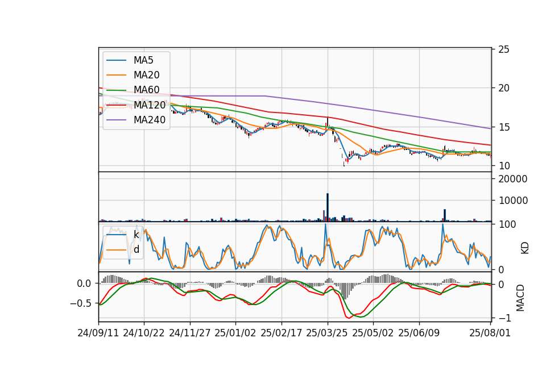Click the MA60 legend label
The width and height of the screenshot is (546, 392).
coord(146,90)
